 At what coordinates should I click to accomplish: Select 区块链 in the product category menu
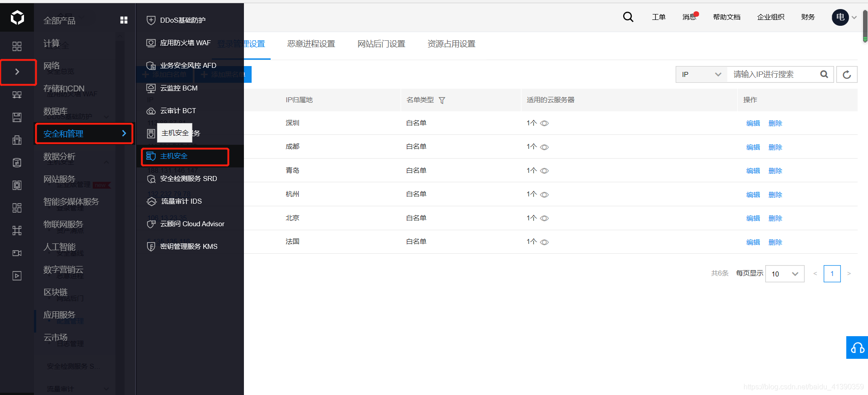click(56, 292)
